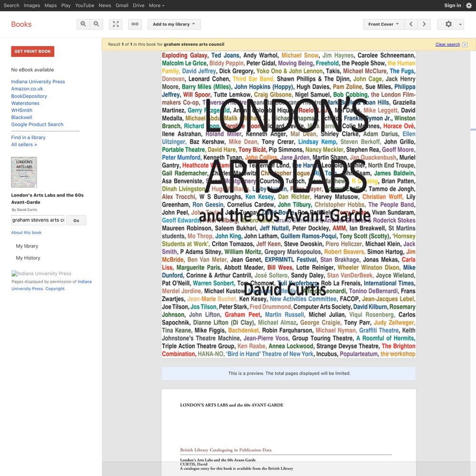Click the search-in-book input field
The width and height of the screenshot is (476, 476).
[38, 220]
